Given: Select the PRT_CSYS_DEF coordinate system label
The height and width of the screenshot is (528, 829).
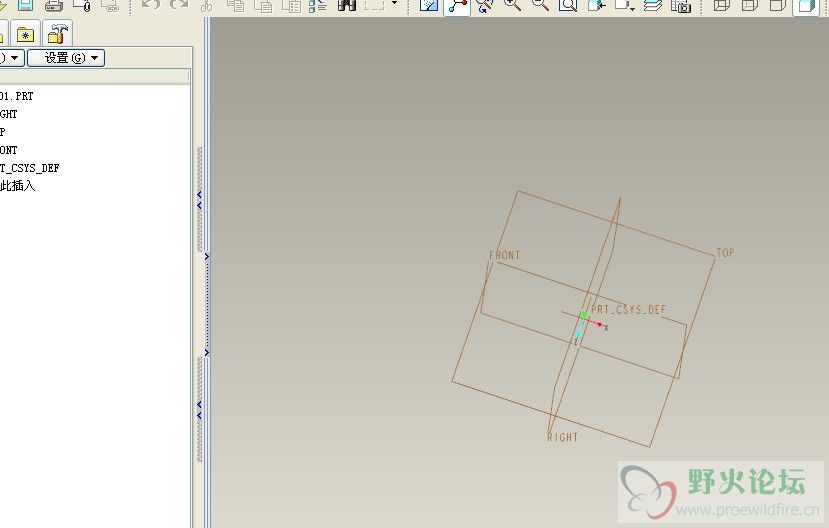Looking at the screenshot, I should click(x=628, y=310).
